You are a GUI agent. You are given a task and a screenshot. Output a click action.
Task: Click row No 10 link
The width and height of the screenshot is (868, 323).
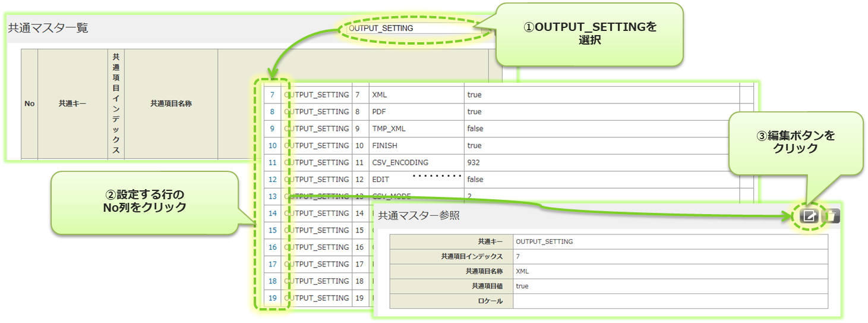[273, 146]
